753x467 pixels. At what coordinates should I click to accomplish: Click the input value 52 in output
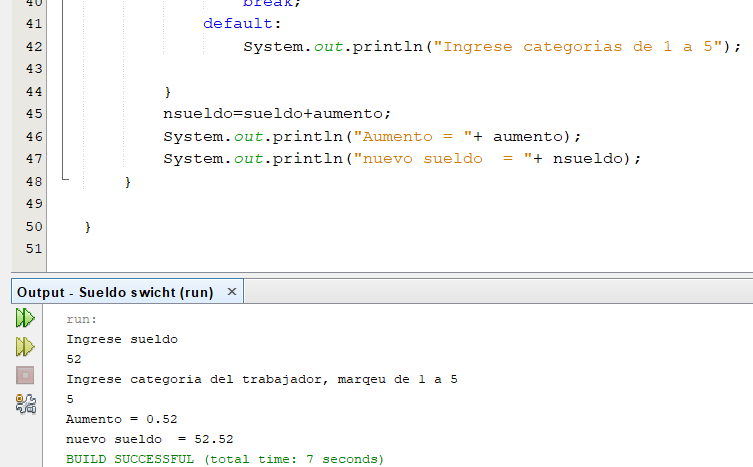[x=74, y=359]
